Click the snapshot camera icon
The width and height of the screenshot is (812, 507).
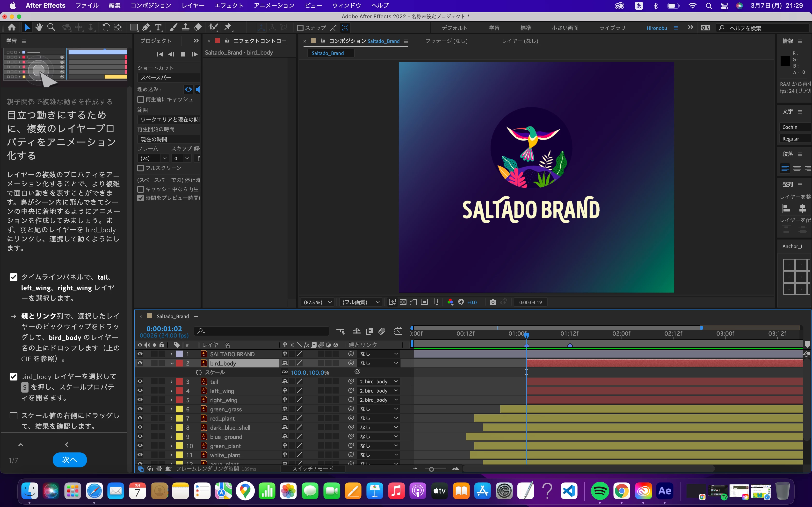(493, 302)
